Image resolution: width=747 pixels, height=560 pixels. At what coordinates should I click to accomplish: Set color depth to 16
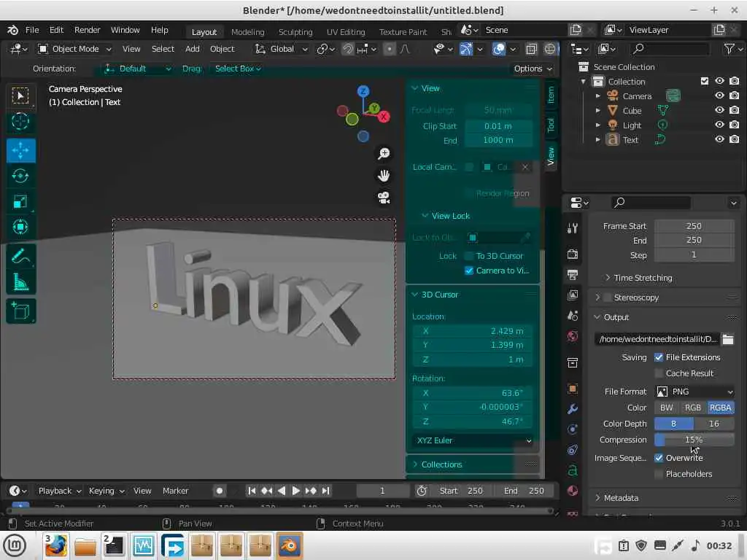tap(713, 424)
